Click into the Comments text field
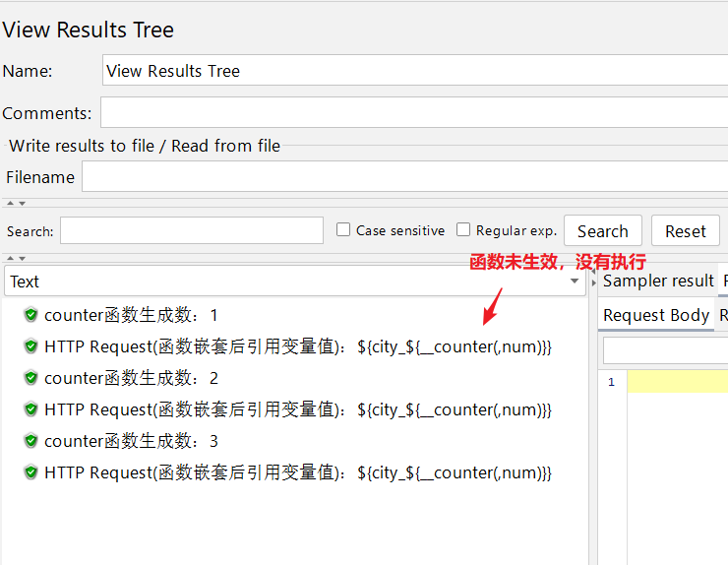 click(413, 112)
